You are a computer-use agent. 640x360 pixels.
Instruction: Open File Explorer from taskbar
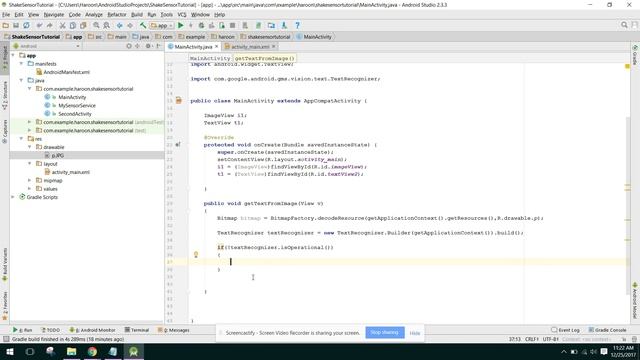[71, 351]
